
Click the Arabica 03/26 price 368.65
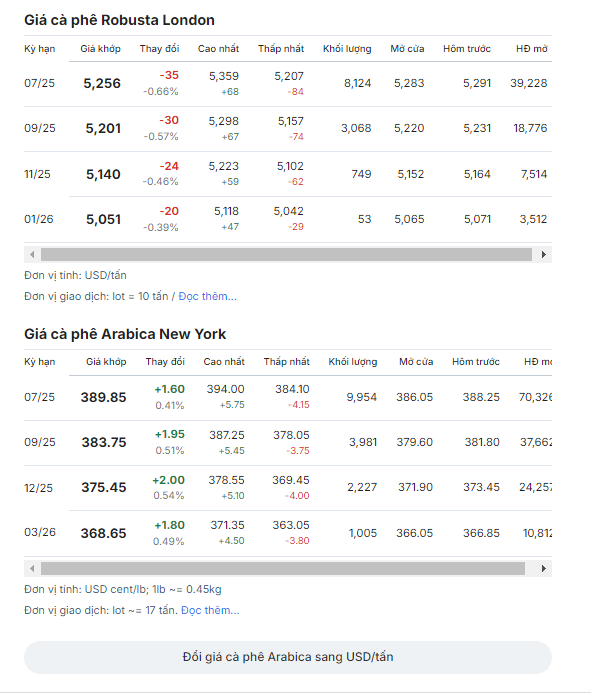pyautogui.click(x=104, y=533)
